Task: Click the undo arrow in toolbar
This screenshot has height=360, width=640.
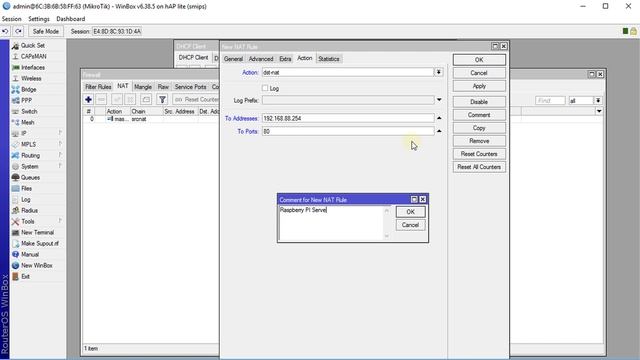Action: [5, 31]
